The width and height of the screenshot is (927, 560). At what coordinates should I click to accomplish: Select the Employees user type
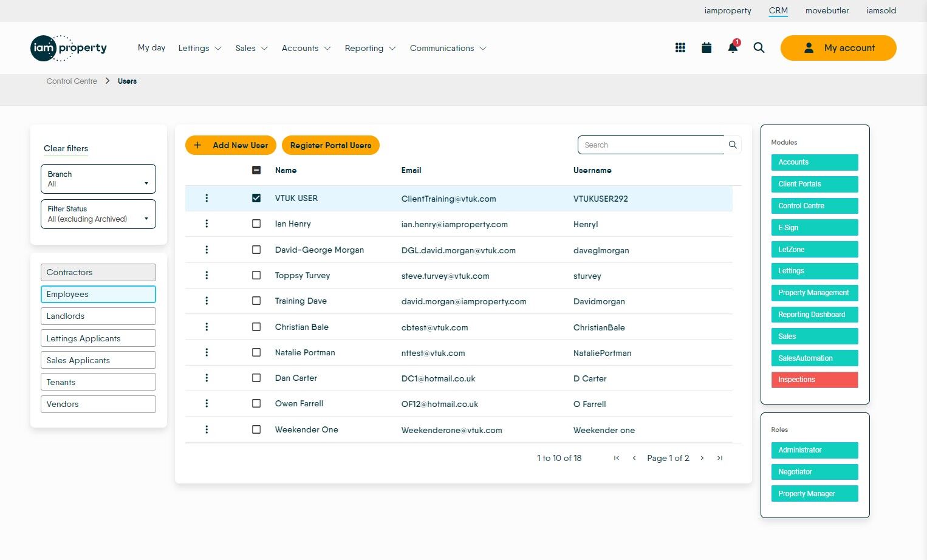98,294
